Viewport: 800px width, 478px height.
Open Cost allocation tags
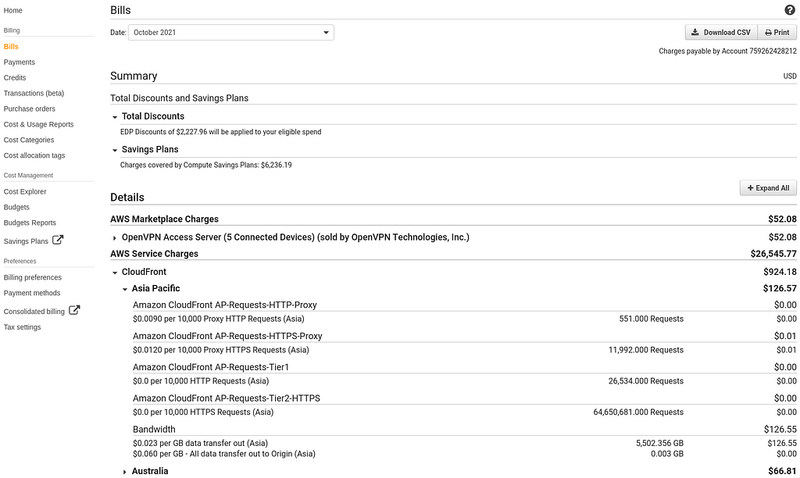(x=34, y=156)
